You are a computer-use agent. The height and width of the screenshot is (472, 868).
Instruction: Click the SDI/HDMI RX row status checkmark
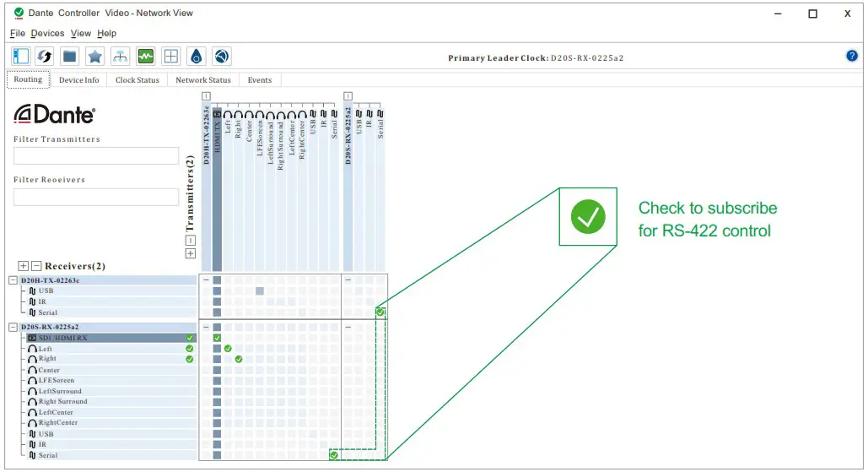click(x=190, y=338)
